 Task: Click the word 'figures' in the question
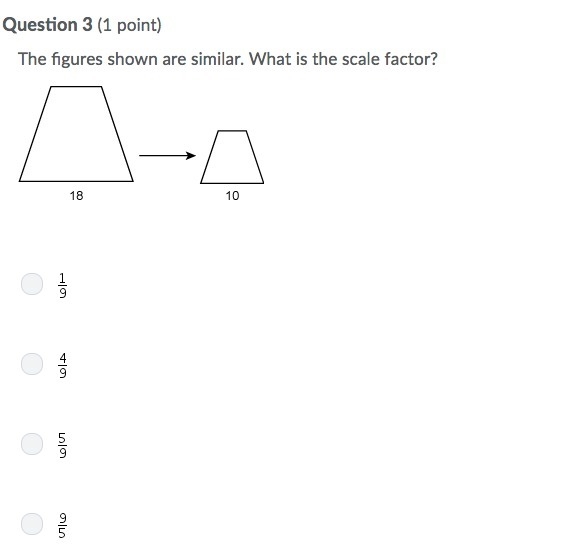pos(77,60)
